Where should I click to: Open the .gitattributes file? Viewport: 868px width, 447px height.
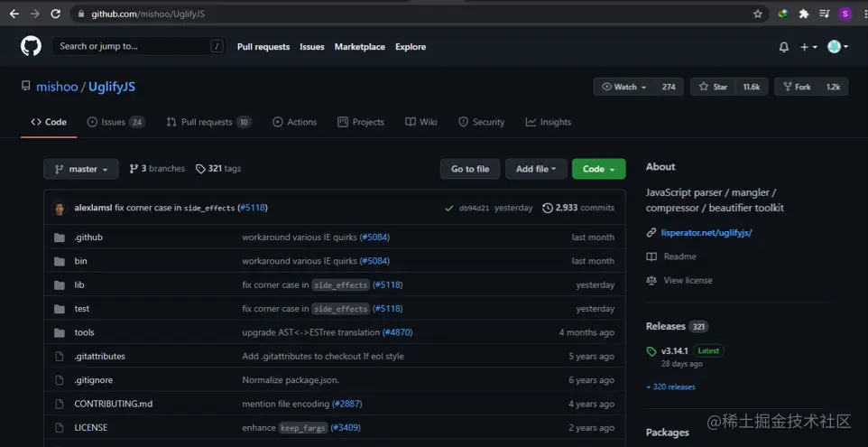(99, 356)
